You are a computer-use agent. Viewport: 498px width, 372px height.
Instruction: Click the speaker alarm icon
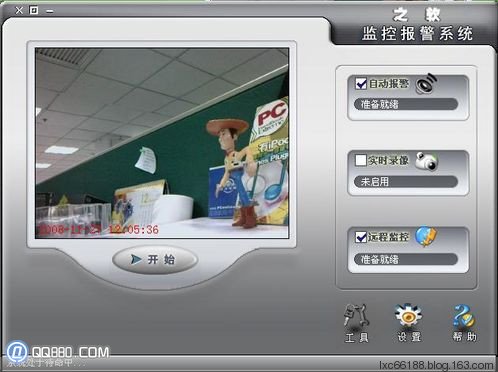pyautogui.click(x=426, y=83)
